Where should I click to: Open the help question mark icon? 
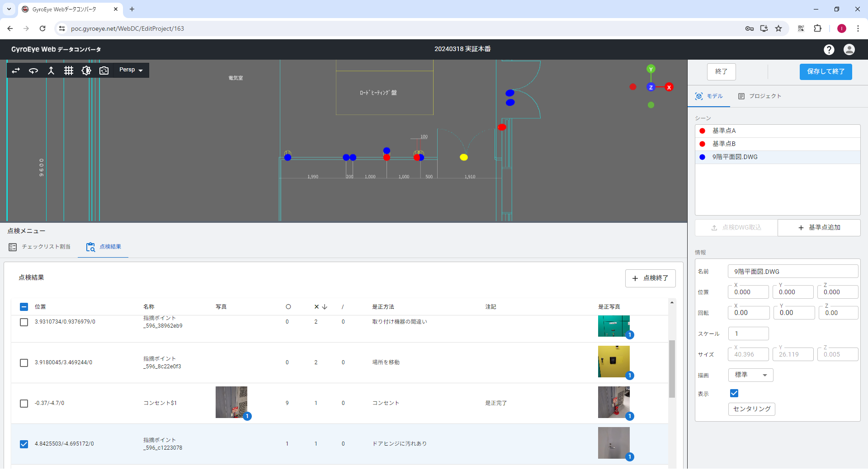pyautogui.click(x=829, y=50)
